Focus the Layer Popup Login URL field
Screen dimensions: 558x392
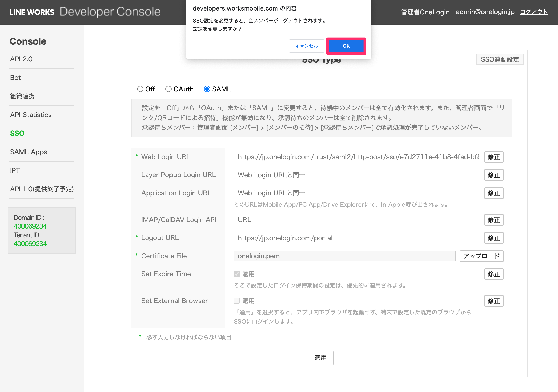click(x=357, y=175)
